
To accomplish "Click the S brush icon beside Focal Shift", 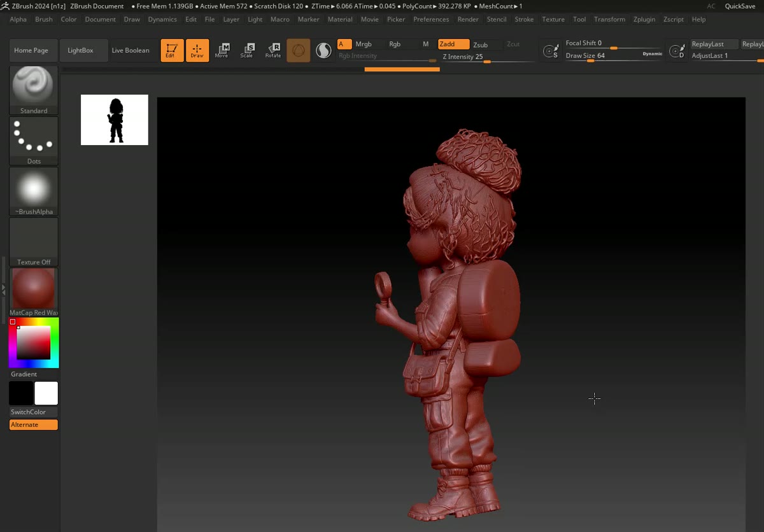I will (551, 51).
